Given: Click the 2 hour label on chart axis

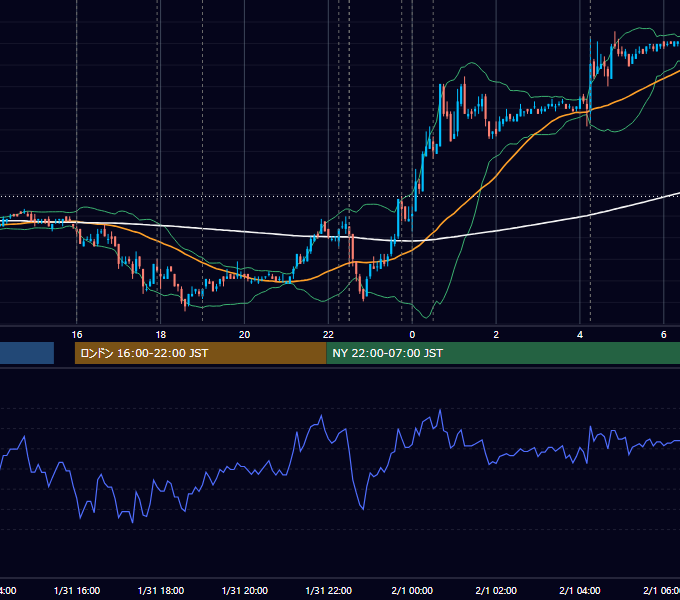Looking at the screenshot, I should pyautogui.click(x=496, y=335).
